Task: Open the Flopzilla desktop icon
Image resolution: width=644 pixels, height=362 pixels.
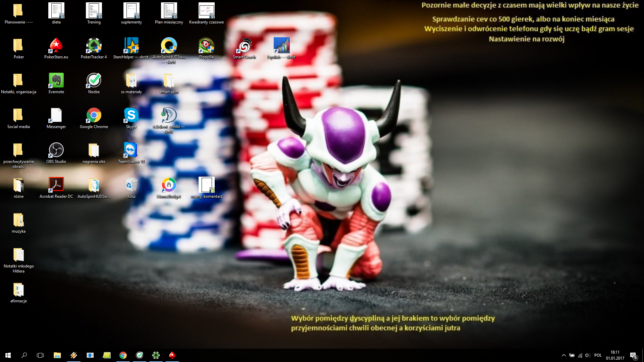Action: coord(206,48)
